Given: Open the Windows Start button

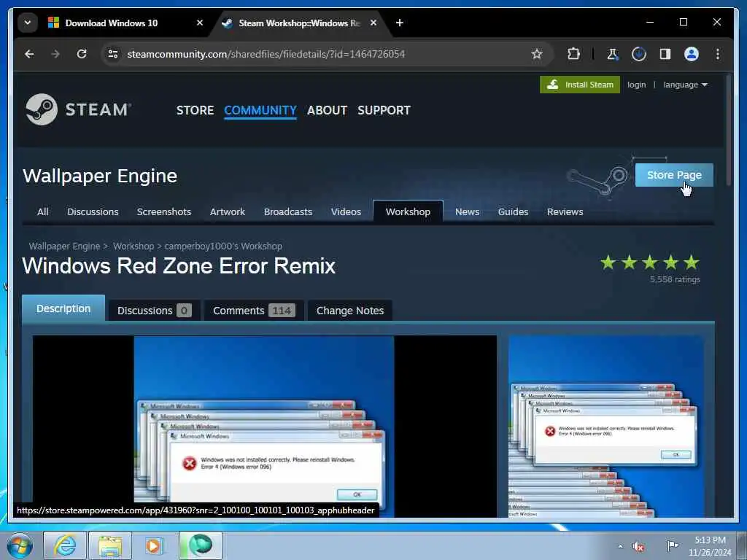Looking at the screenshot, I should (x=20, y=545).
